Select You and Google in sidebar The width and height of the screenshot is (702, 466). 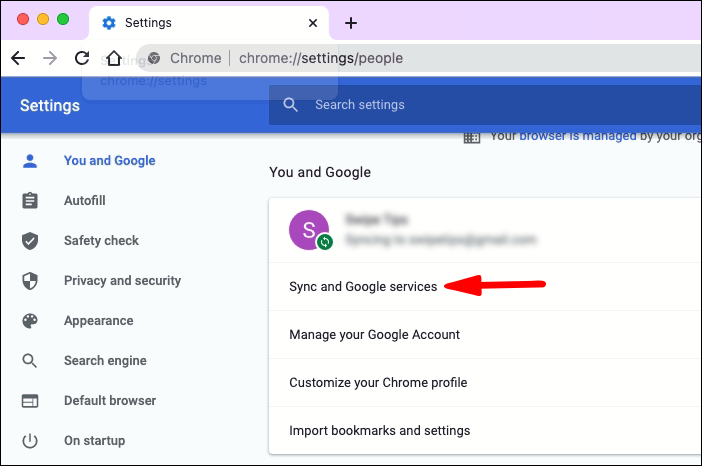[110, 161]
